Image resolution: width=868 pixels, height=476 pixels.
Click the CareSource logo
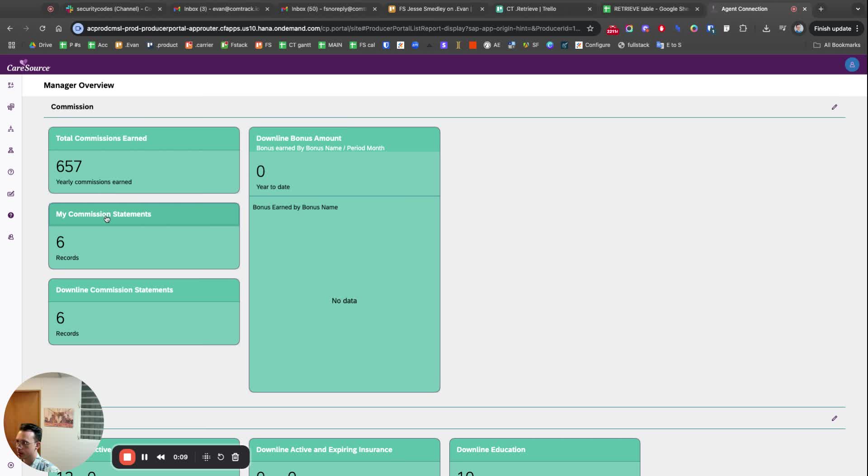[x=28, y=65]
